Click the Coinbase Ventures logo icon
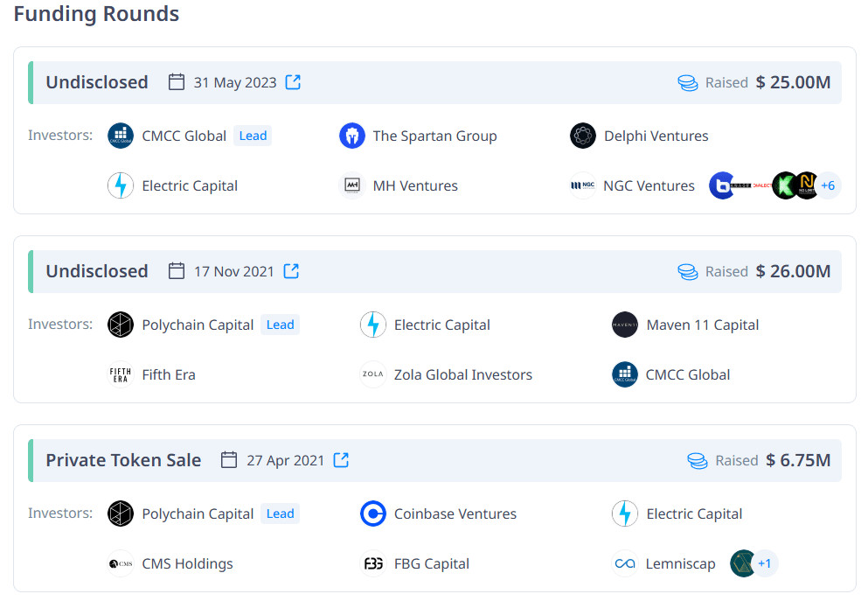This screenshot has height=601, width=868. click(x=373, y=514)
